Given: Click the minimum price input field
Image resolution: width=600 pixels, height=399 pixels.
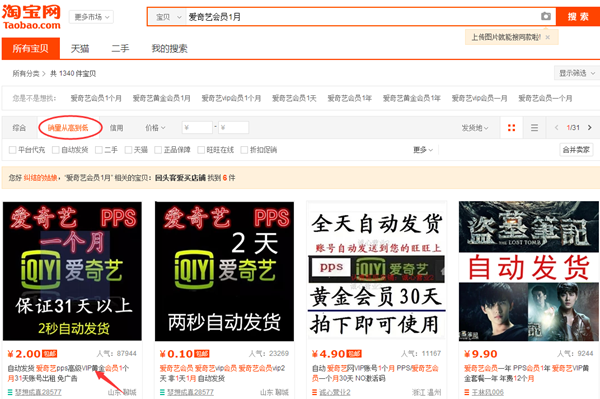Looking at the screenshot, I should click(x=197, y=127).
